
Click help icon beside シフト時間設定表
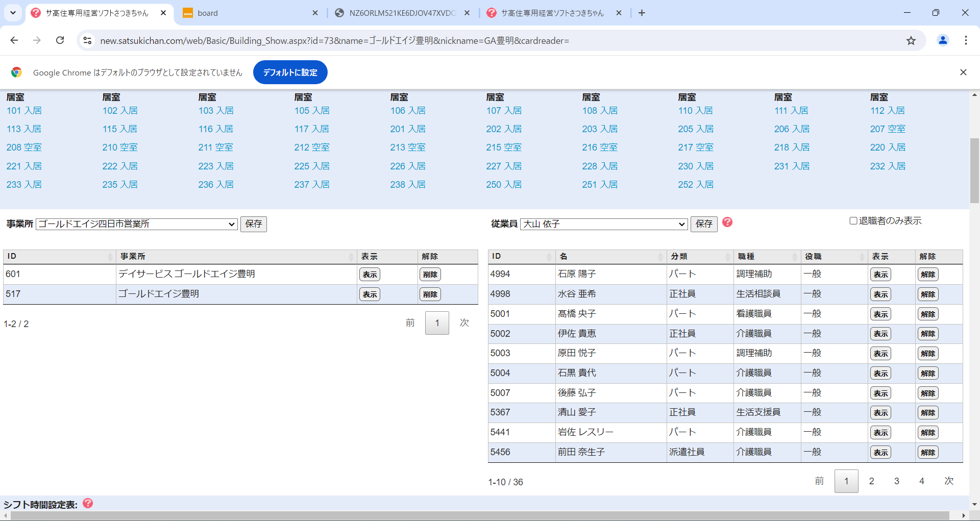click(88, 503)
